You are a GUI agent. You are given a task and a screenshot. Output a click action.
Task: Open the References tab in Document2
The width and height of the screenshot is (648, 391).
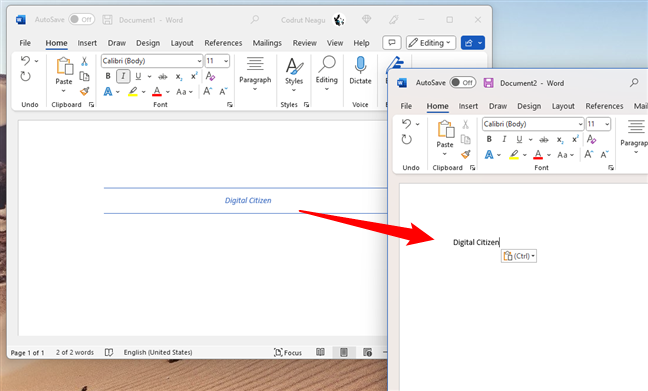[x=604, y=106]
